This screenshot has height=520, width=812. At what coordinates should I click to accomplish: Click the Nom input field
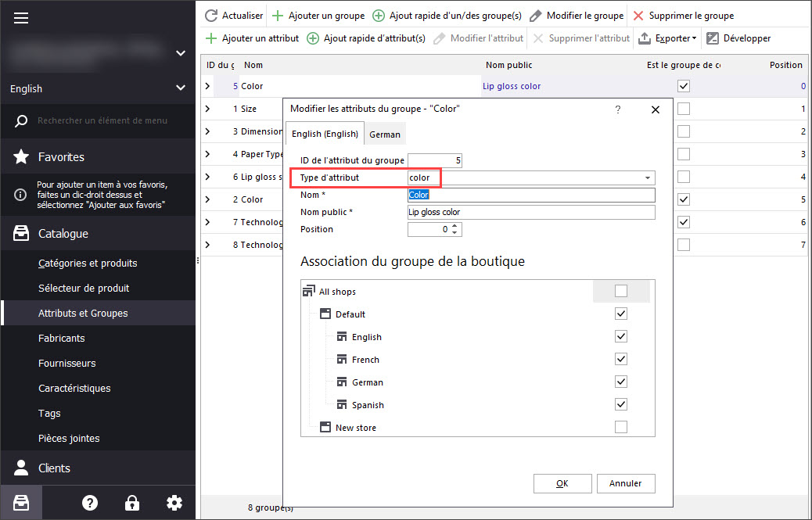click(531, 195)
